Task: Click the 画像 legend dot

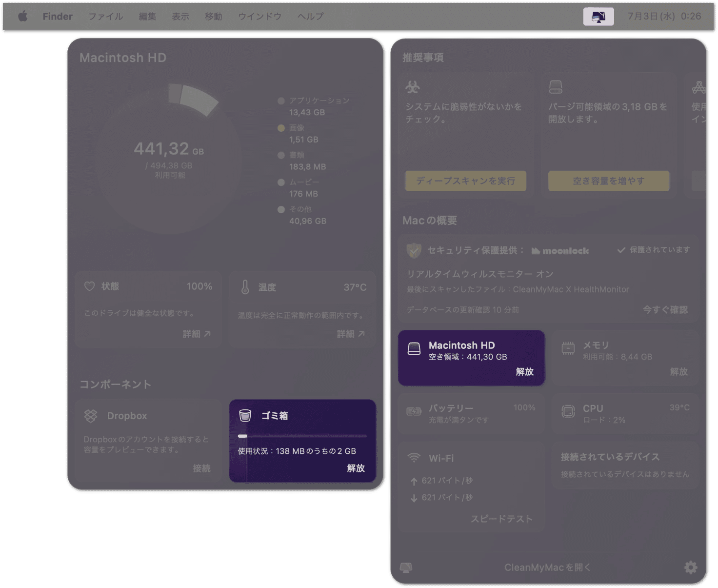Action: click(x=281, y=128)
